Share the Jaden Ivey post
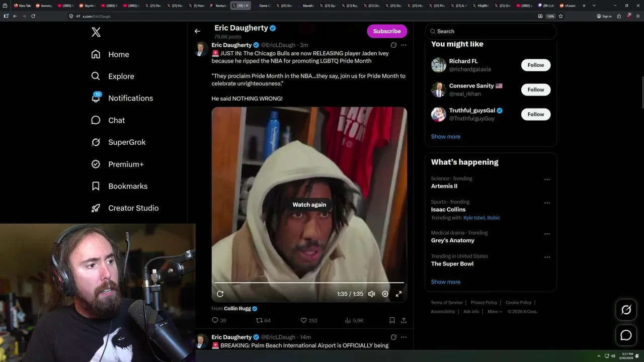 coord(404,320)
